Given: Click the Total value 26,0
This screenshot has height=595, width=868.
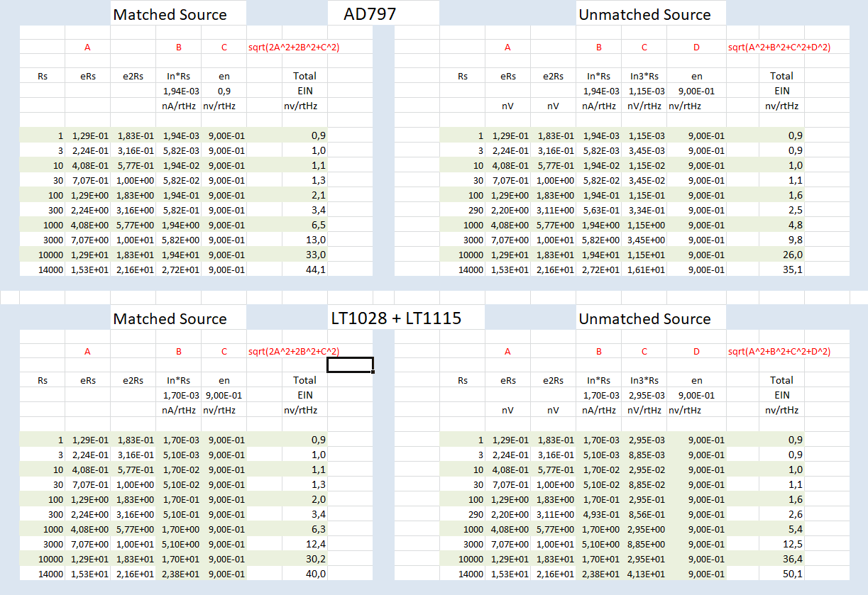Looking at the screenshot, I should 793,255.
